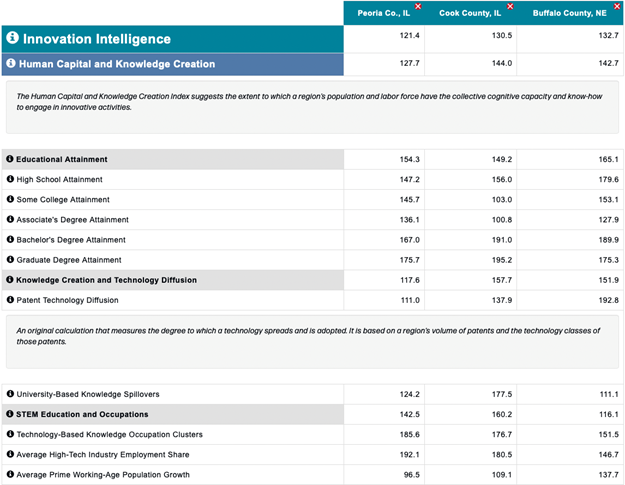Show info for Average High-Tech Industry Employment Share
This screenshot has width=625, height=485.
(10, 454)
